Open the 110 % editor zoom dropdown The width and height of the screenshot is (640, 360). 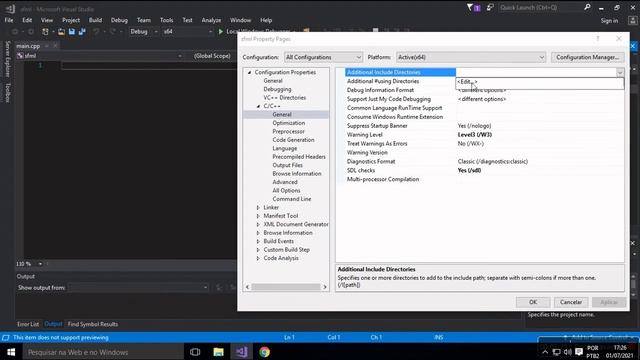(x=40, y=264)
